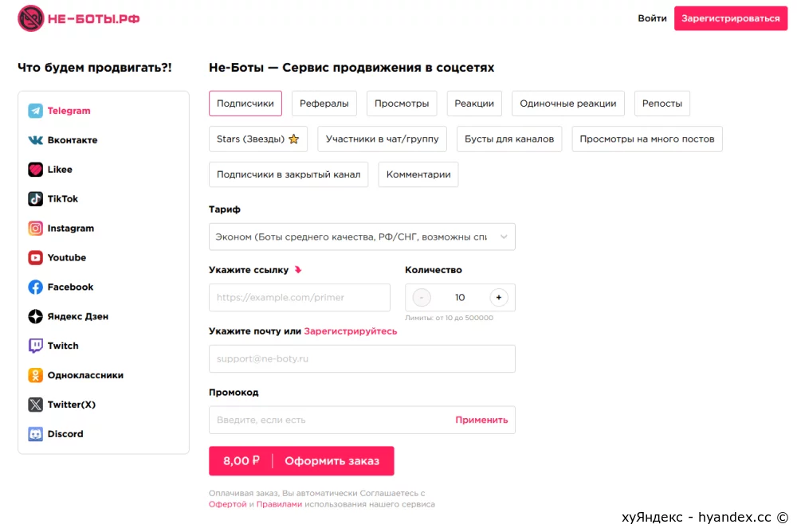The image size is (797, 532).
Task: Focus the Укажите ссылку URL field
Action: point(300,297)
